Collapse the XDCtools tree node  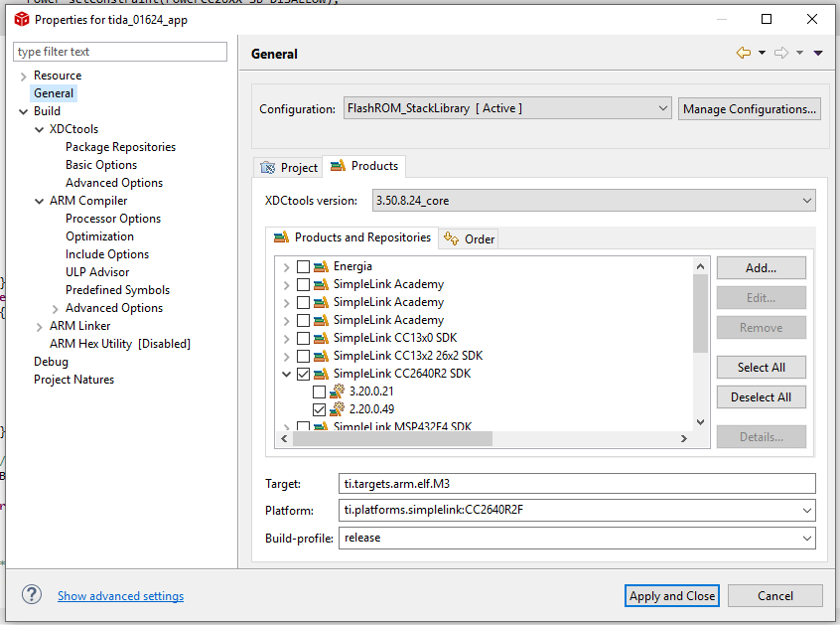click(x=39, y=129)
